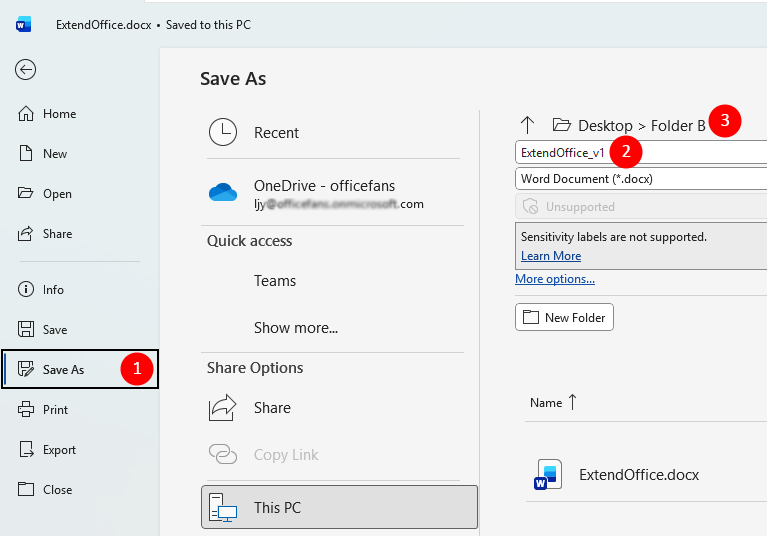This screenshot has width=767, height=536.
Task: Click the Print printer icon
Action: pos(26,409)
